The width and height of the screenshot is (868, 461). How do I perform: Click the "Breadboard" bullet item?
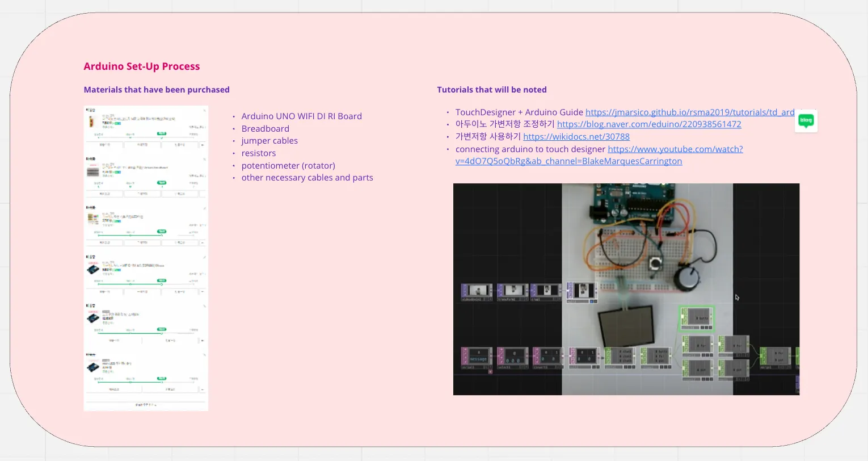(x=266, y=129)
